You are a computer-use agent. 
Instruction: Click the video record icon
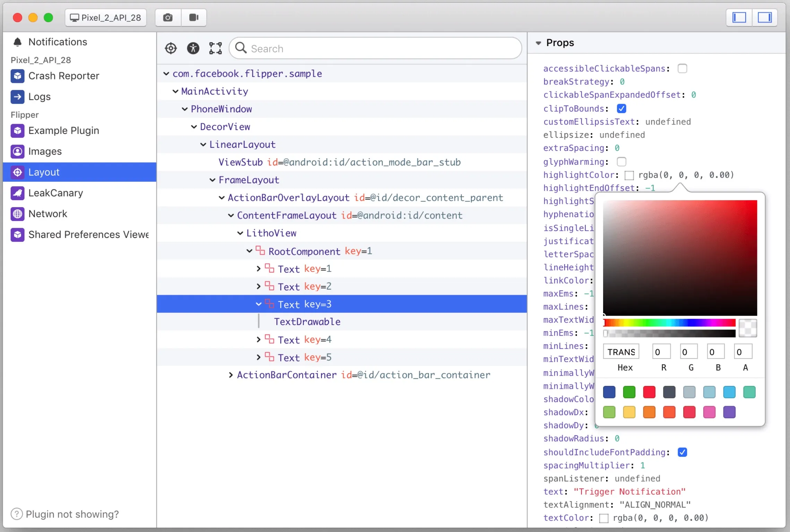coord(194,18)
